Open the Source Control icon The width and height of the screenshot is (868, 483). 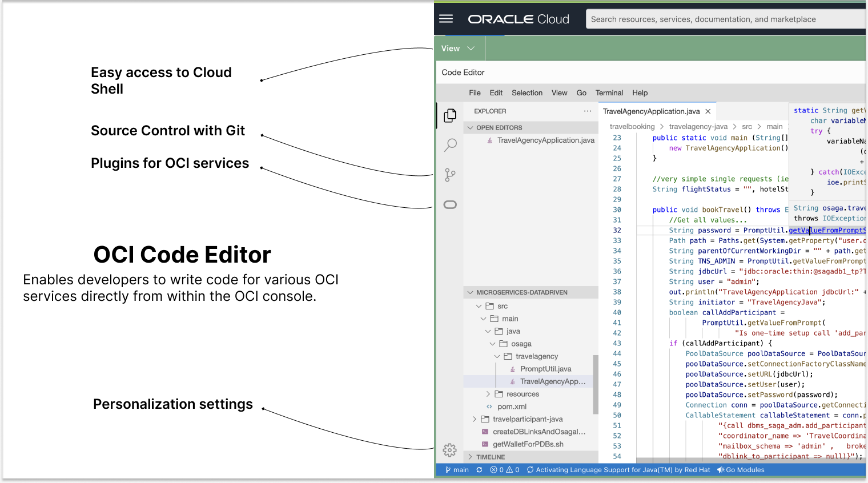[x=450, y=175]
